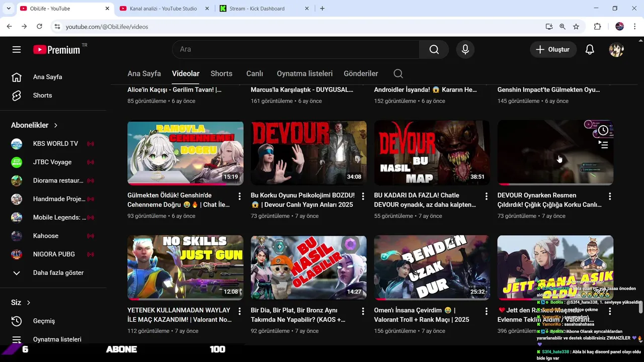The image size is (644, 362).
Task: Close the ObiLife YouTube browser tab
Action: pyautogui.click(x=107, y=9)
